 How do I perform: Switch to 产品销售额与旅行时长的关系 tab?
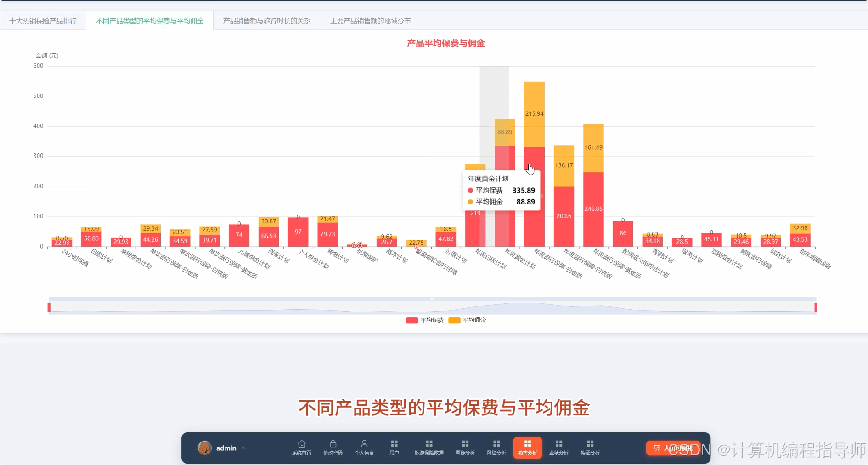(x=267, y=21)
